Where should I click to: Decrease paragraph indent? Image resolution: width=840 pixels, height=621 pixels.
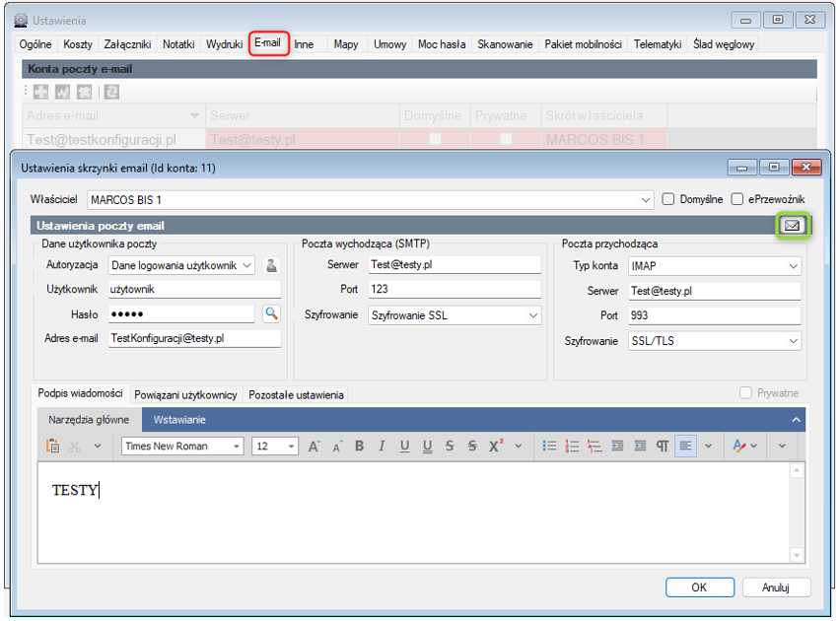(618, 446)
